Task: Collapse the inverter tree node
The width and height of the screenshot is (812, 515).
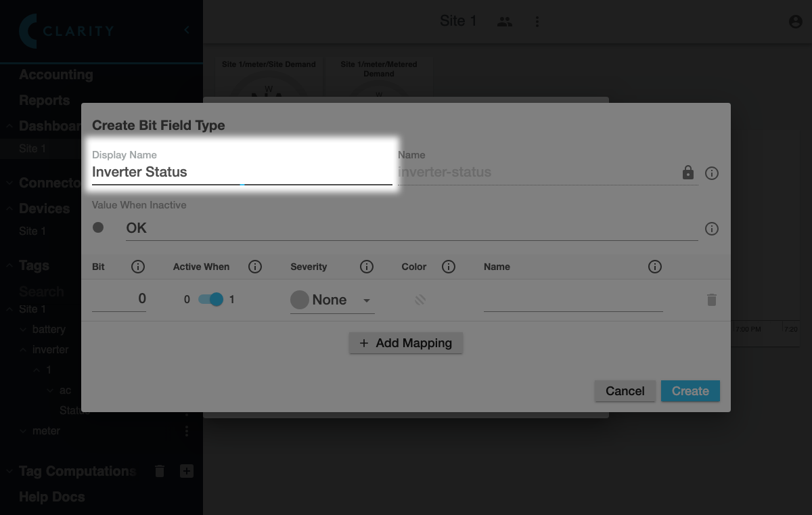Action: point(24,350)
